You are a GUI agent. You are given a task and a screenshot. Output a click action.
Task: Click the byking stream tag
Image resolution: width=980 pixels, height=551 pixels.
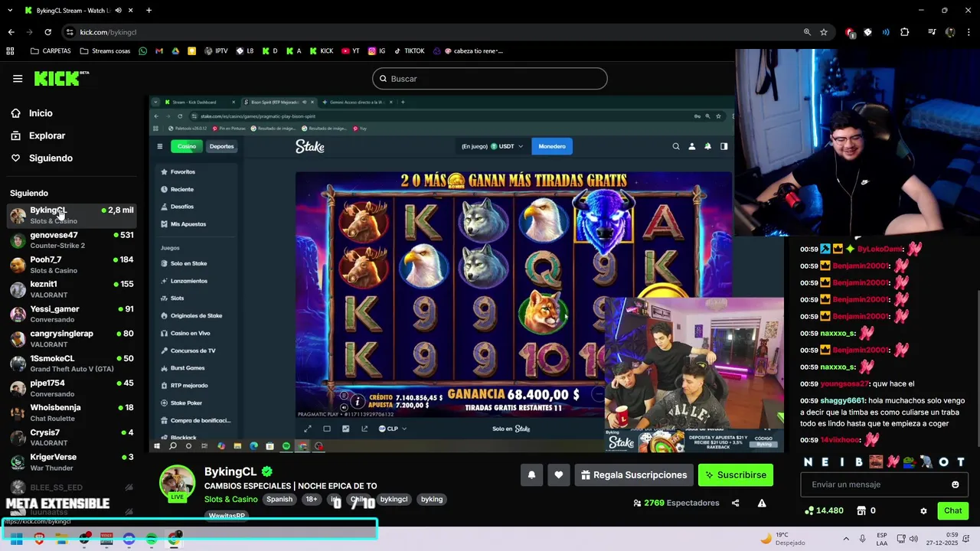point(432,499)
